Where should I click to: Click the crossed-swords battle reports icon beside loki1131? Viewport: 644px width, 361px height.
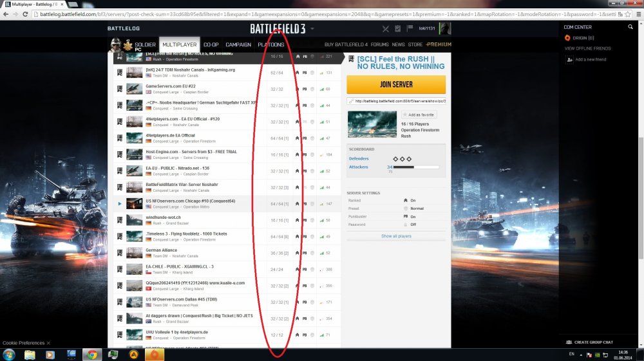pyautogui.click(x=385, y=28)
